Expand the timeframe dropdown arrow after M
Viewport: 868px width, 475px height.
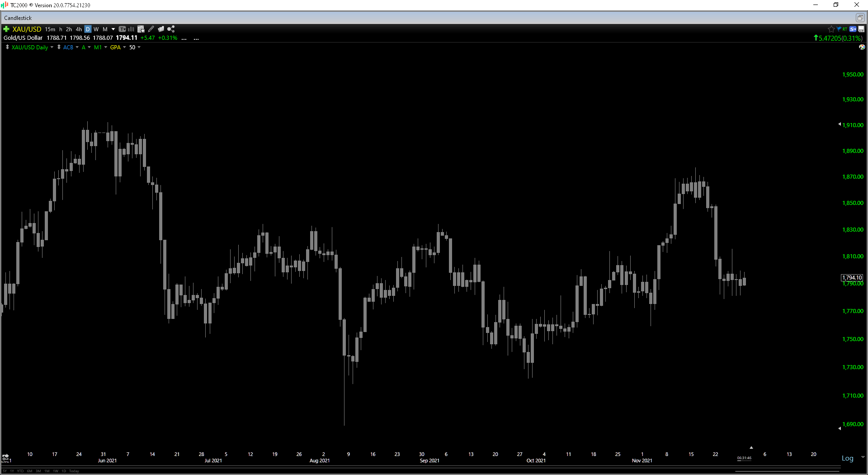(113, 29)
